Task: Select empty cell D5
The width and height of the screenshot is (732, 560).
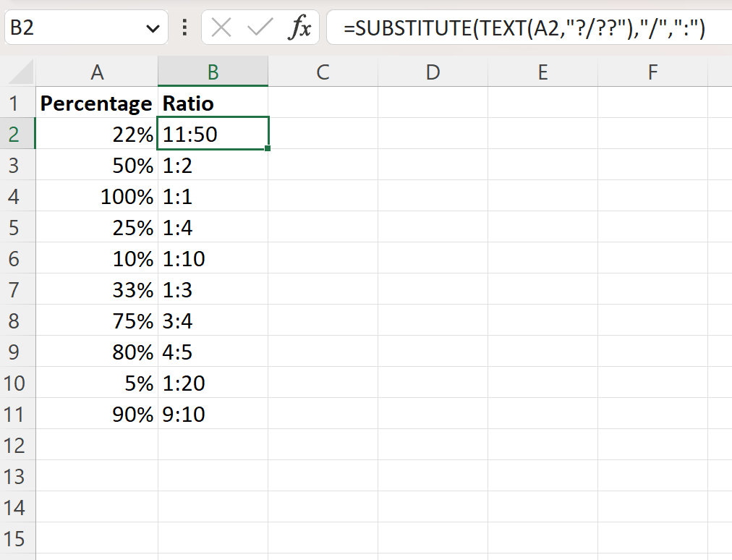Action: pos(432,227)
